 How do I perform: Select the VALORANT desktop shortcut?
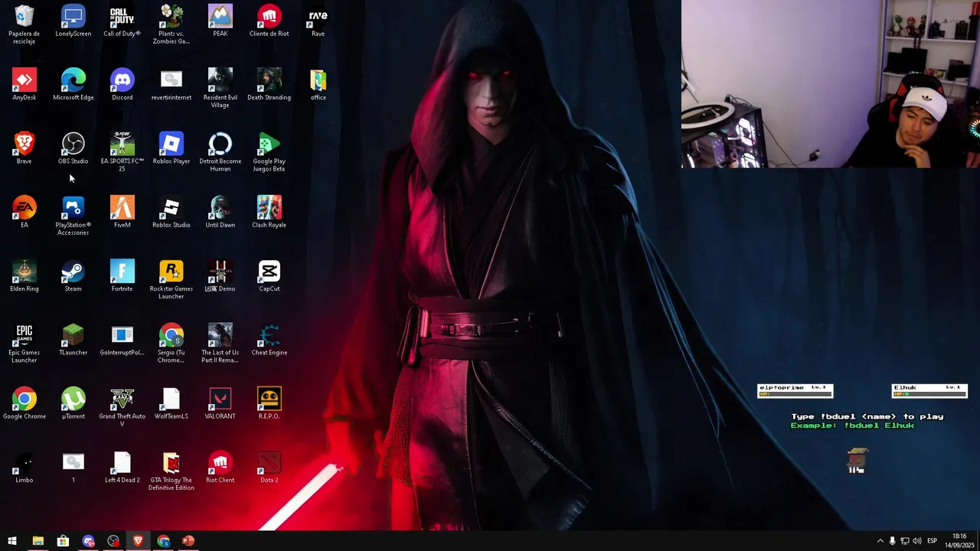point(220,403)
